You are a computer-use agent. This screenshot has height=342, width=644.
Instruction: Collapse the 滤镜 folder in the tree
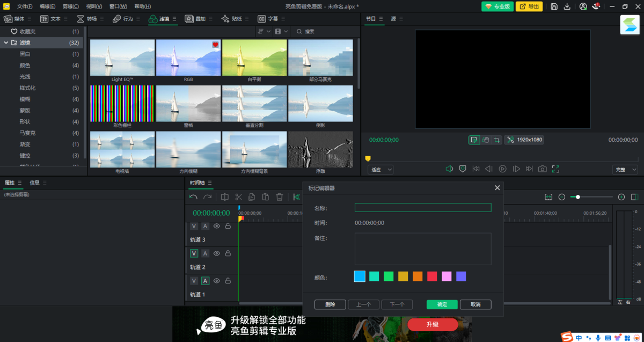(6, 42)
